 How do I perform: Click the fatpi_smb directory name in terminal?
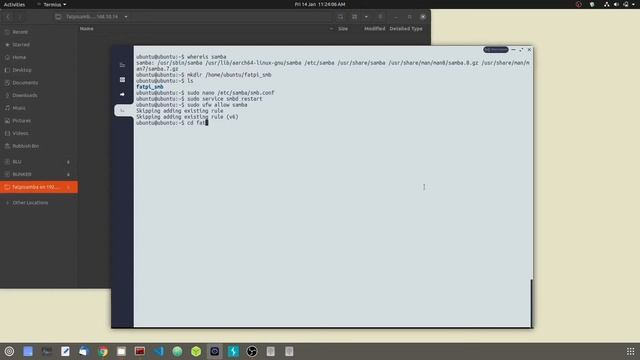pyautogui.click(x=150, y=87)
